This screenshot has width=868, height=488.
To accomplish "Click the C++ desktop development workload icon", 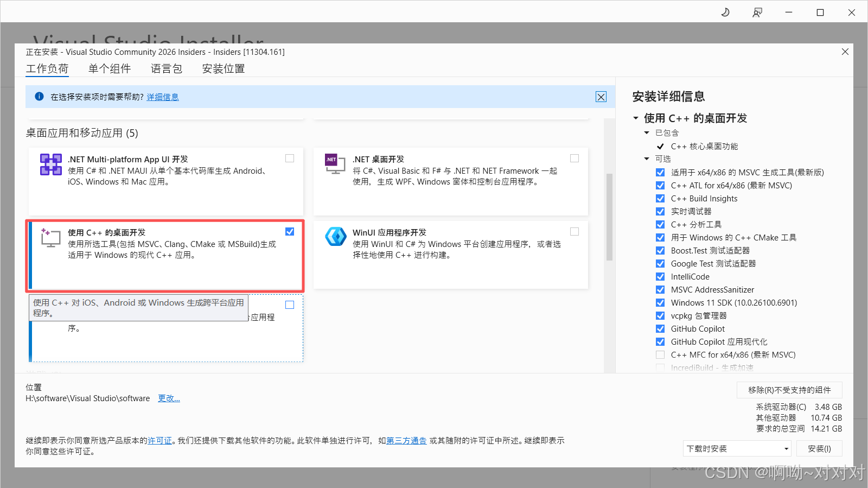I will [x=50, y=238].
